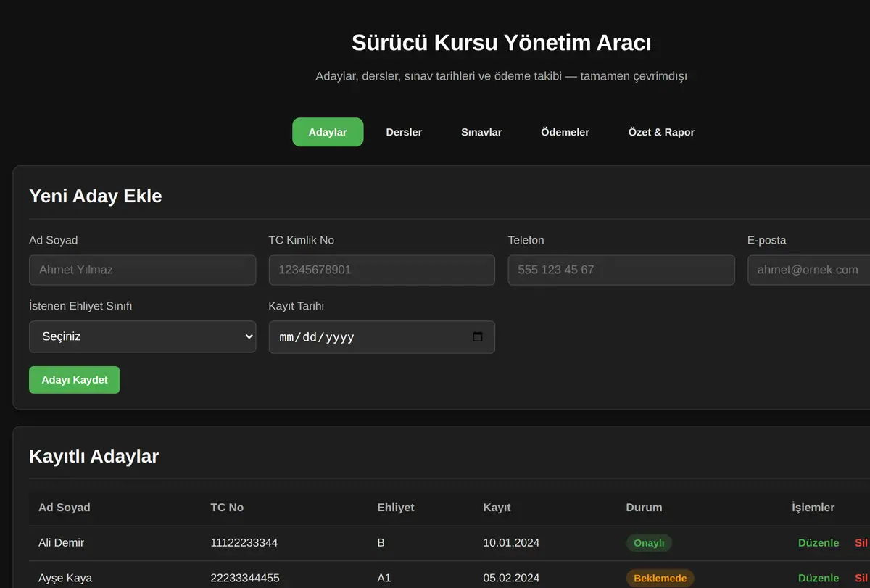Click the Durum column header
Screen dimensions: 870x588
click(x=644, y=508)
